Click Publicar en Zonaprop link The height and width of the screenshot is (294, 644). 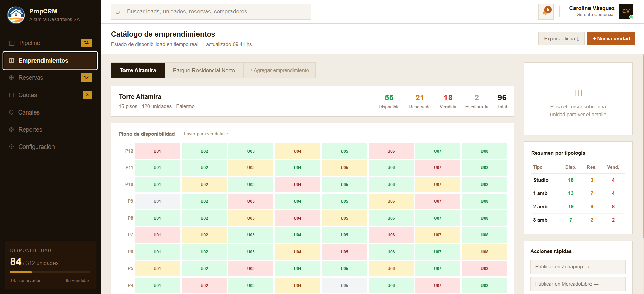pos(577,267)
